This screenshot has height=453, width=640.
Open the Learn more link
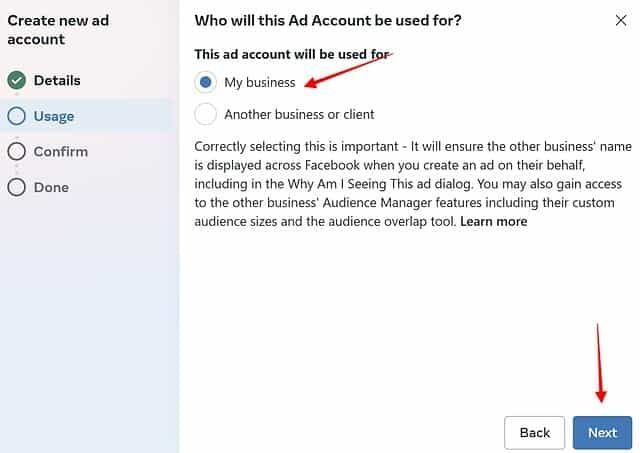coord(493,222)
